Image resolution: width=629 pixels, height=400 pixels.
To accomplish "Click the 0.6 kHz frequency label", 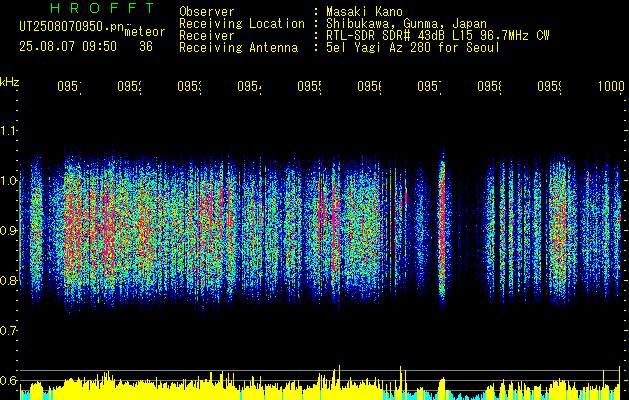I will click(x=8, y=380).
